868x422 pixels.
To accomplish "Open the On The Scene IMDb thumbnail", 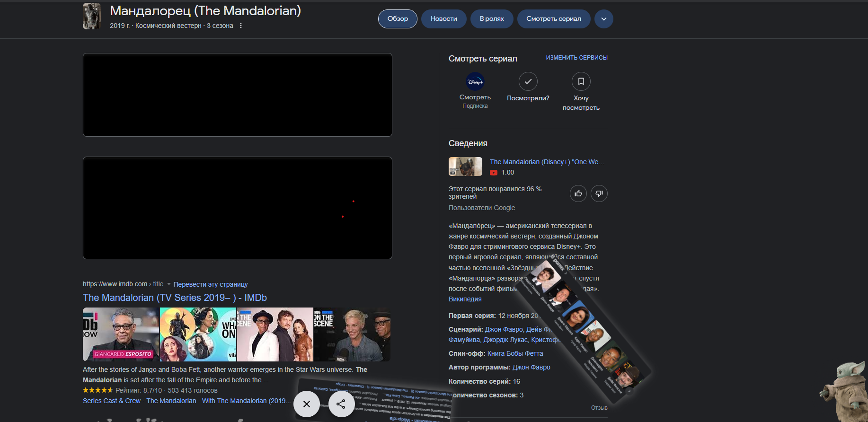I will (352, 334).
